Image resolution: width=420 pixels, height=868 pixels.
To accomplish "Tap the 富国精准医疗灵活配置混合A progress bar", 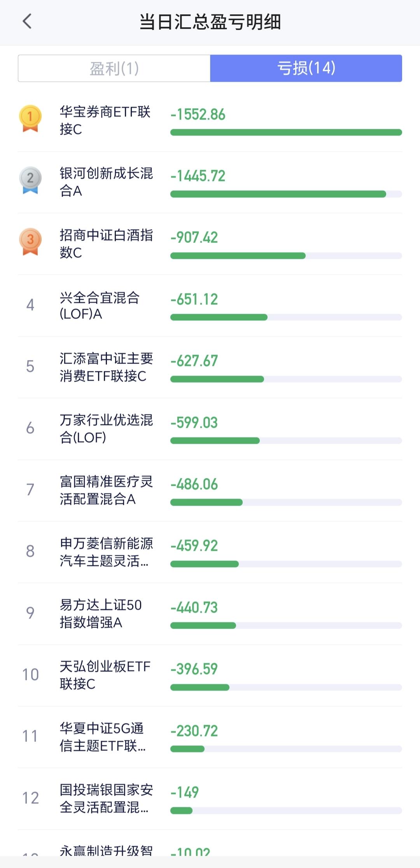I will pyautogui.click(x=286, y=503).
